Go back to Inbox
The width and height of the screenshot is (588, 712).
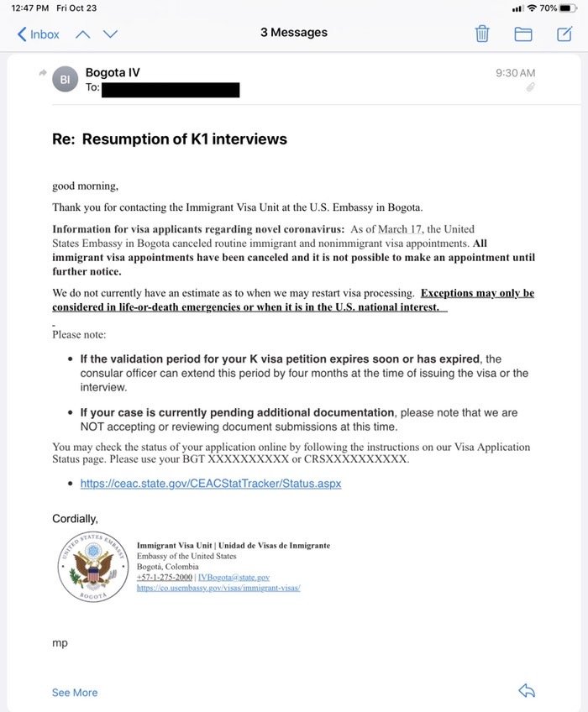[38, 34]
